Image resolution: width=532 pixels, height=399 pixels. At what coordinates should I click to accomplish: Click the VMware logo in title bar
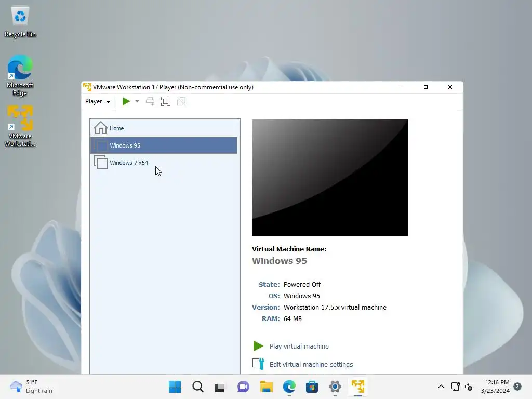pyautogui.click(x=87, y=87)
